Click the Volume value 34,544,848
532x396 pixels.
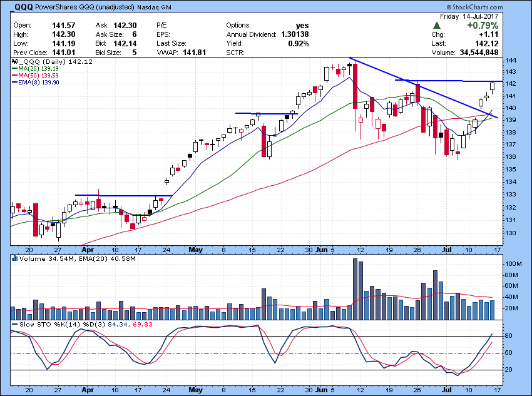coord(479,53)
